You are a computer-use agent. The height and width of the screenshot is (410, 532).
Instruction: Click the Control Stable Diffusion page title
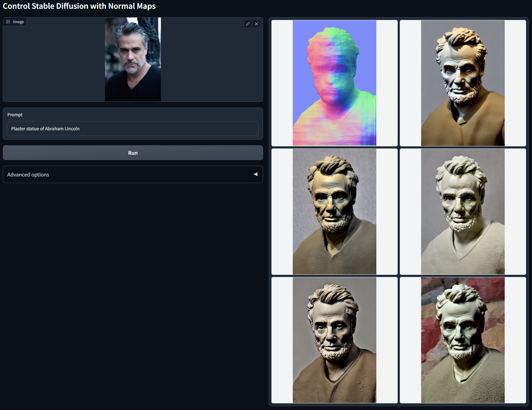coord(79,6)
